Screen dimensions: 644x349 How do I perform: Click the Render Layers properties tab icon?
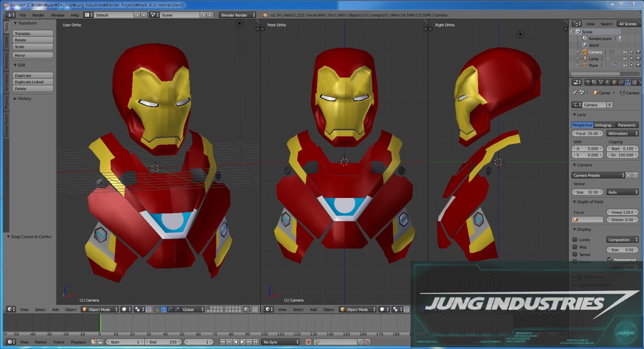coord(594,82)
